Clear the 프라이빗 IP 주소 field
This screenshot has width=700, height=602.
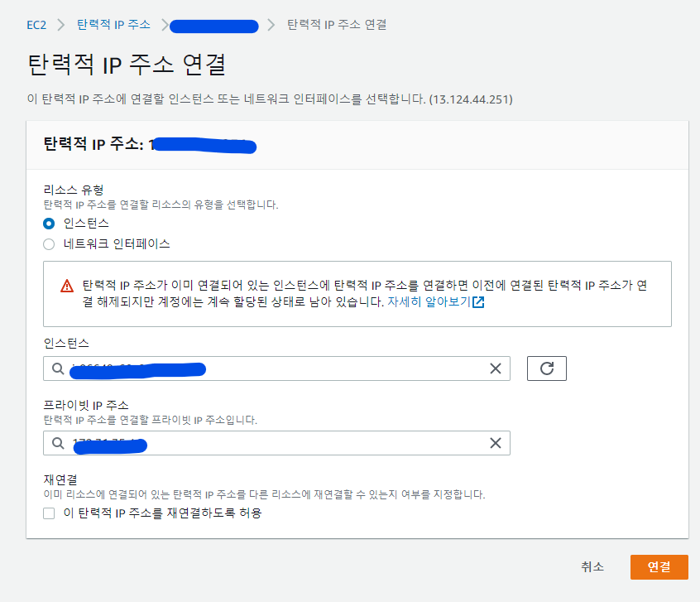tap(496, 443)
